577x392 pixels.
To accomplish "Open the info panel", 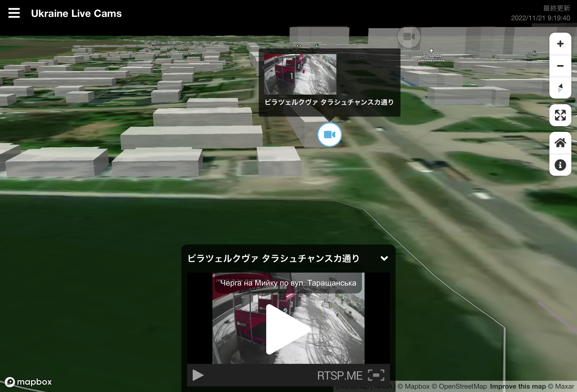I will point(560,165).
